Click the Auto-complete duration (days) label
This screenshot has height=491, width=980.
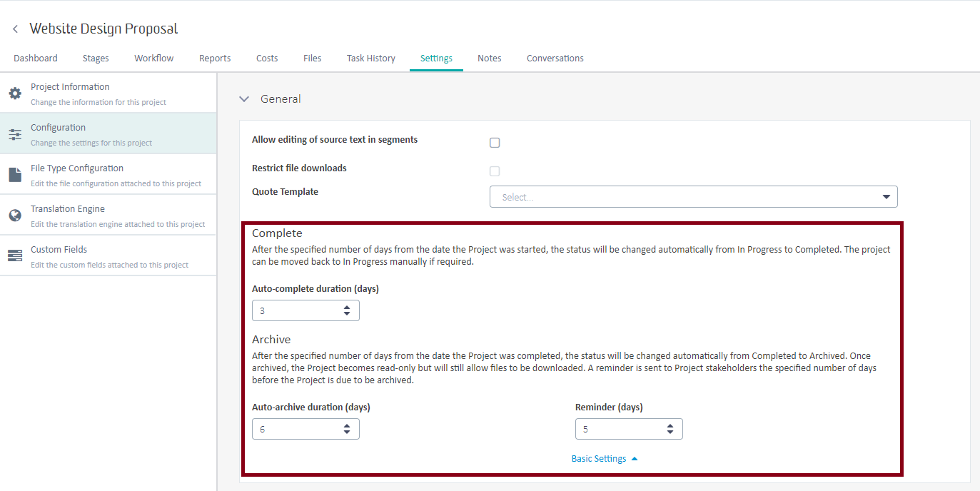coord(315,289)
